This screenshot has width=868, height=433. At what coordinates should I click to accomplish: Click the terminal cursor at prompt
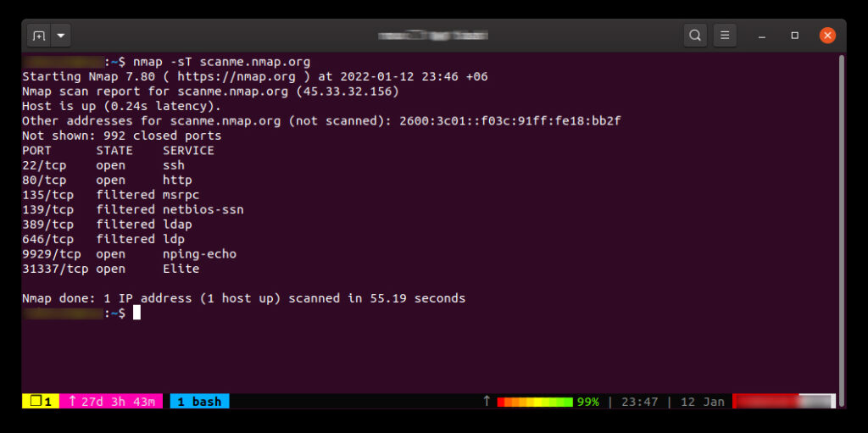pyautogui.click(x=136, y=313)
